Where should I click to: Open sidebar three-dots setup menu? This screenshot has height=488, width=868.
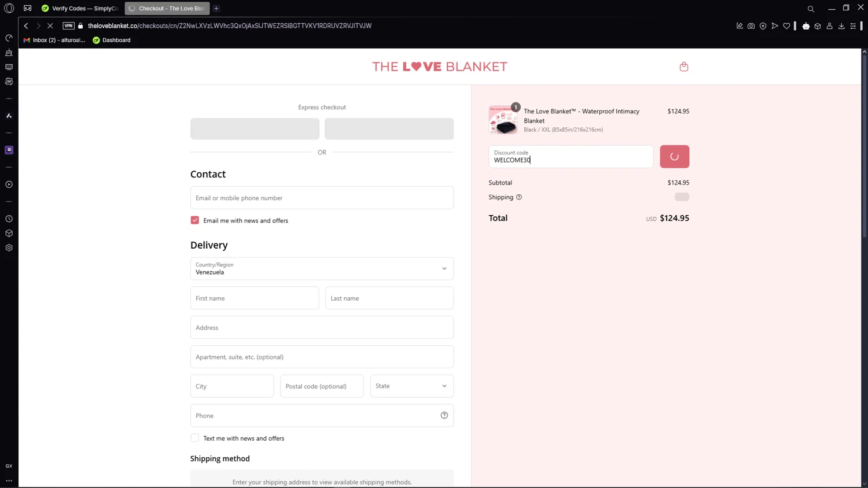click(9, 480)
